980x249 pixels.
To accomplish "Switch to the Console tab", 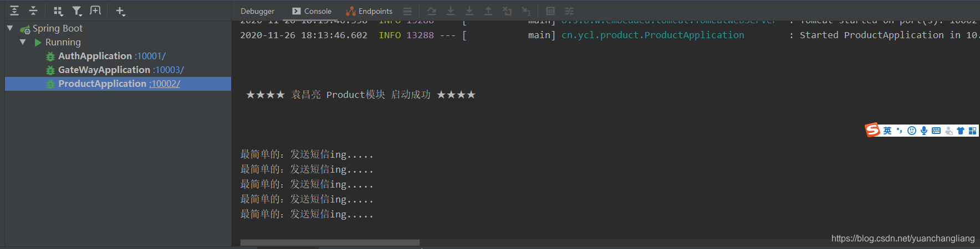I will 312,11.
